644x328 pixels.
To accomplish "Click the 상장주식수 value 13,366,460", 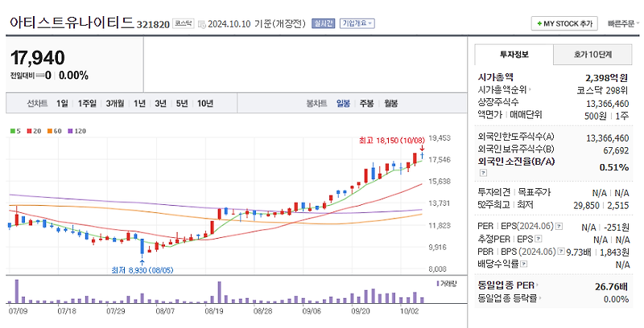I will 608,104.
